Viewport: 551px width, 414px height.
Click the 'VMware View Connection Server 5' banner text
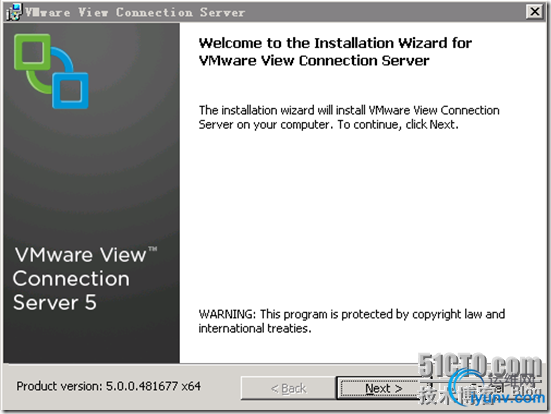point(85,279)
